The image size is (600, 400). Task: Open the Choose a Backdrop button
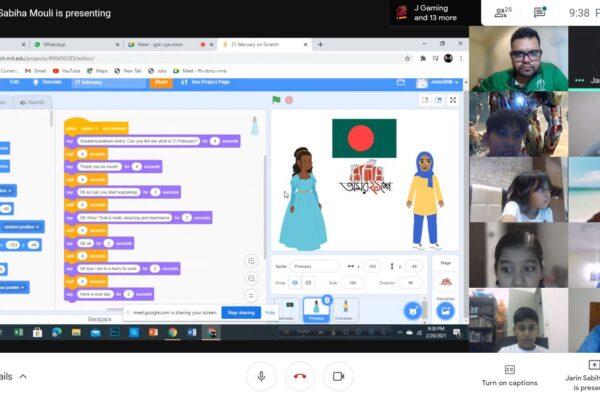coord(445,311)
